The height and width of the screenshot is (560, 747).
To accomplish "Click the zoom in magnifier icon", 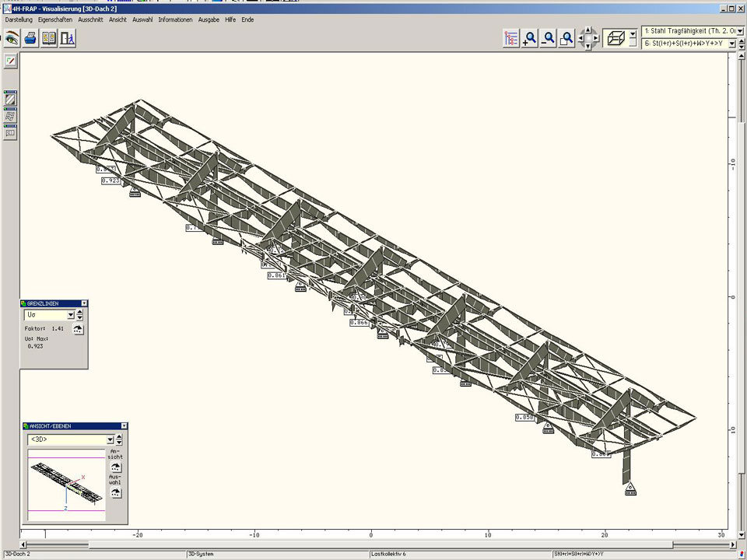I will pos(530,38).
